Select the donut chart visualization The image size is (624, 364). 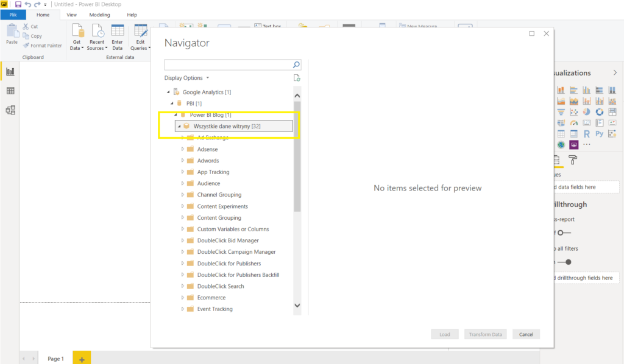[x=600, y=112]
